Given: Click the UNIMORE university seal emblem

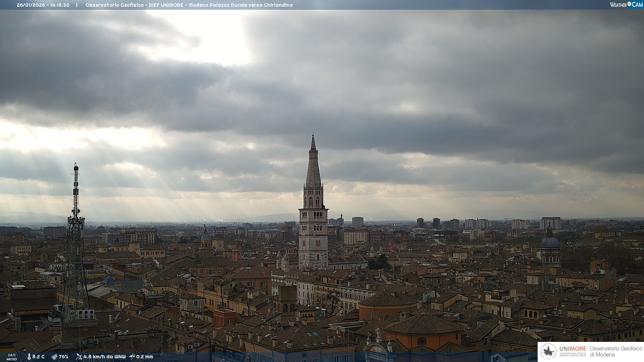Looking at the screenshot, I should tap(548, 352).
